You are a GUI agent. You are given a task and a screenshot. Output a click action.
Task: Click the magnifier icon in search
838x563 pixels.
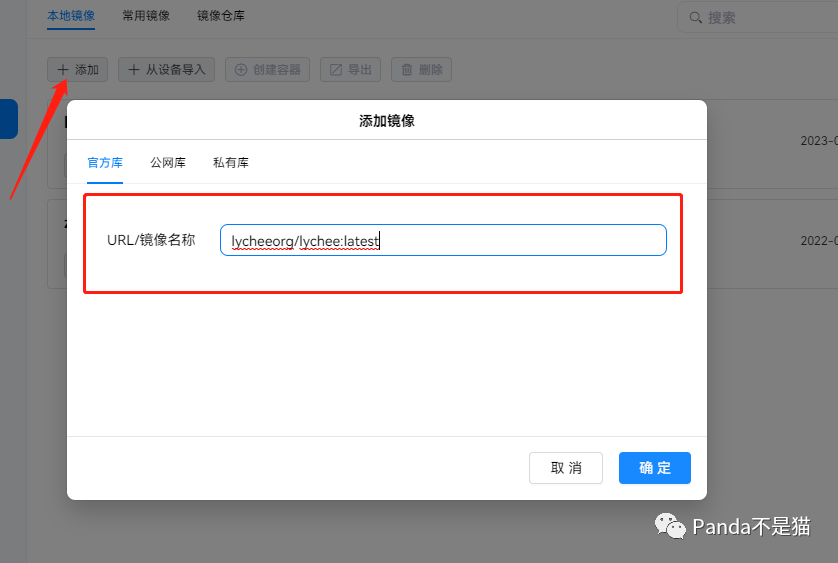[x=695, y=18]
